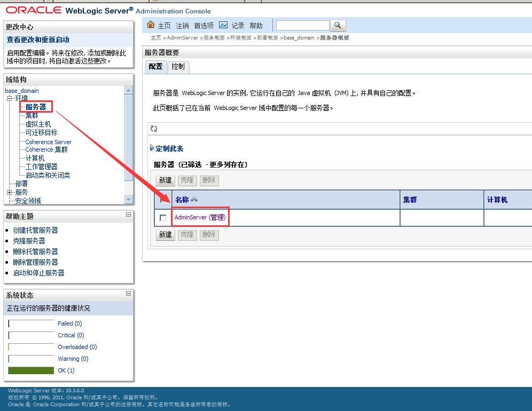Click the Failed (0) status link

(x=70, y=323)
